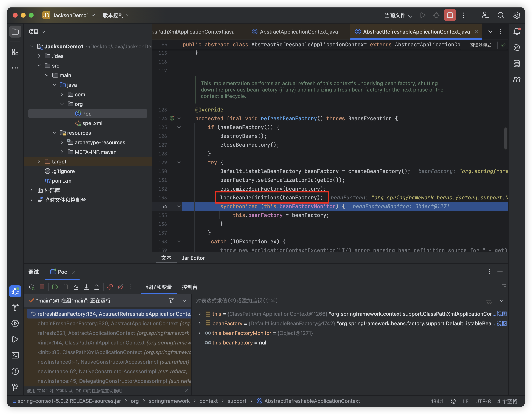View breakpoints in debugger toolbar
532x414 pixels.
pyautogui.click(x=110, y=287)
